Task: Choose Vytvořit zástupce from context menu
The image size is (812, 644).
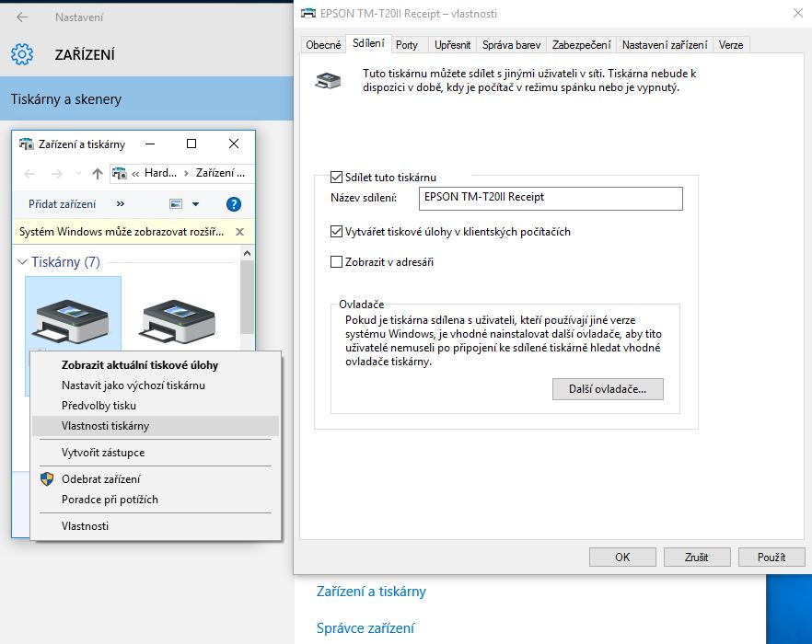Action: click(156, 453)
